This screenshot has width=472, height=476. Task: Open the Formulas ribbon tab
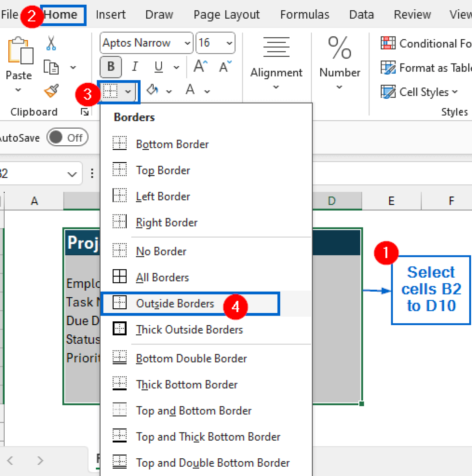click(x=304, y=14)
